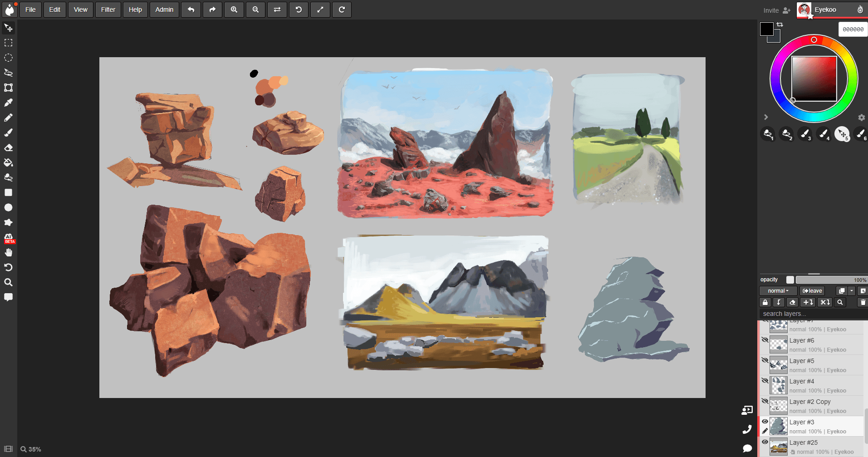The image size is (868, 457).
Task: Click the Invite button
Action: pos(776,10)
